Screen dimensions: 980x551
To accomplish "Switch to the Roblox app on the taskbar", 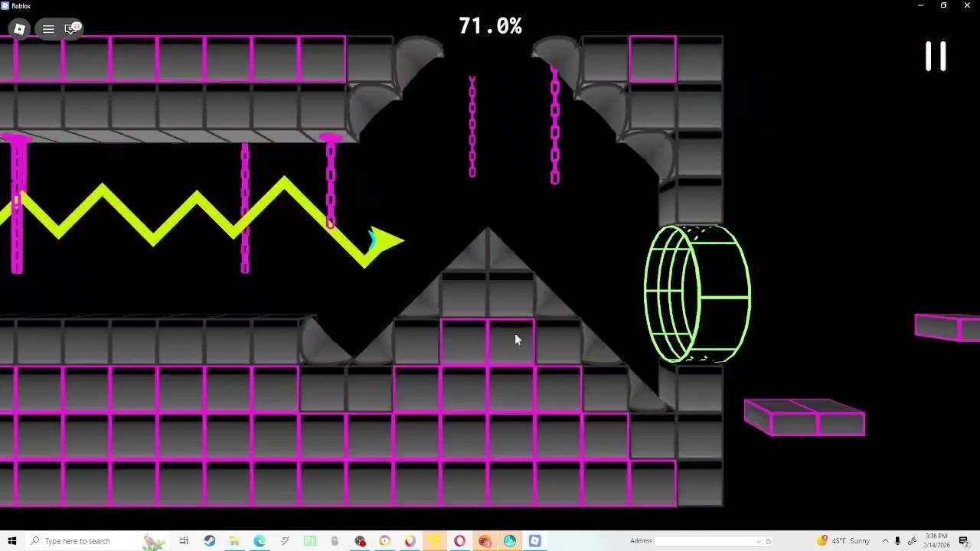I will tap(534, 541).
